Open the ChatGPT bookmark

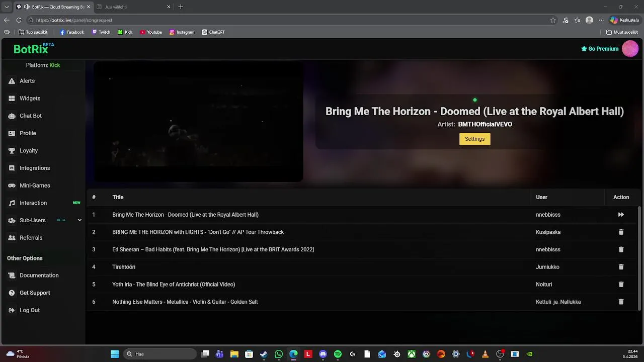[x=213, y=32]
